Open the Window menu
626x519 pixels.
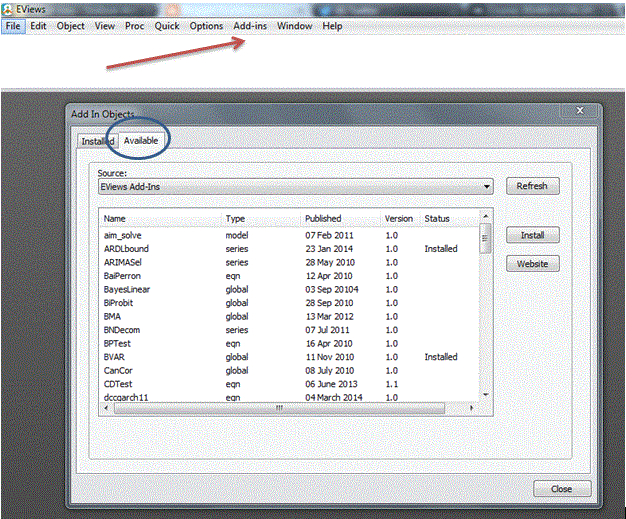click(295, 26)
